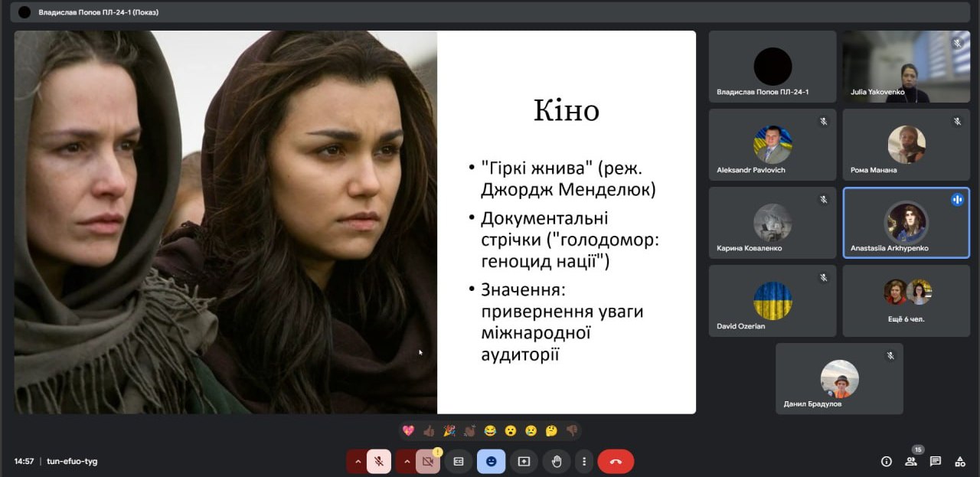Open the three-dot more options menu
980x477 pixels.
click(584, 462)
